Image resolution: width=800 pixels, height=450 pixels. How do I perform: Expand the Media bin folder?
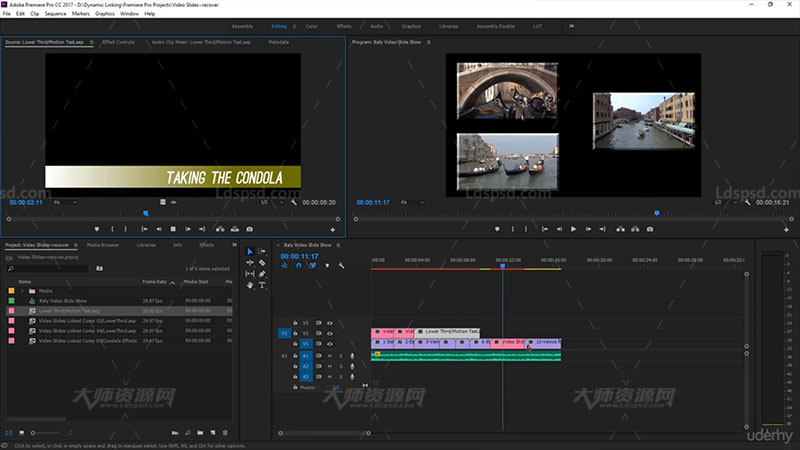coord(22,291)
